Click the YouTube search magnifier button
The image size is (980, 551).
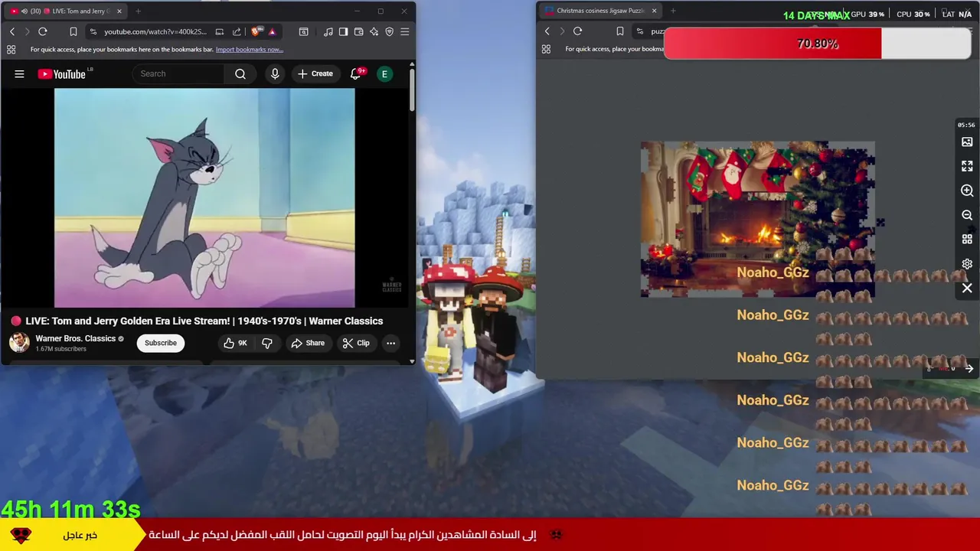tap(240, 73)
